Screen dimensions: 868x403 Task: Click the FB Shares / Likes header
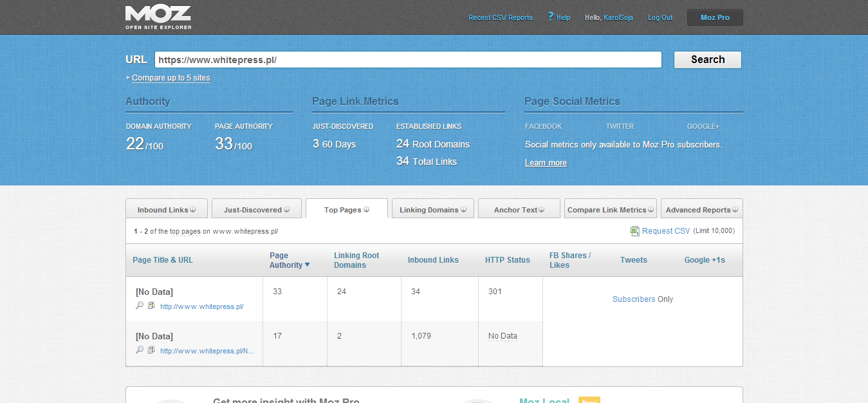[x=570, y=260]
